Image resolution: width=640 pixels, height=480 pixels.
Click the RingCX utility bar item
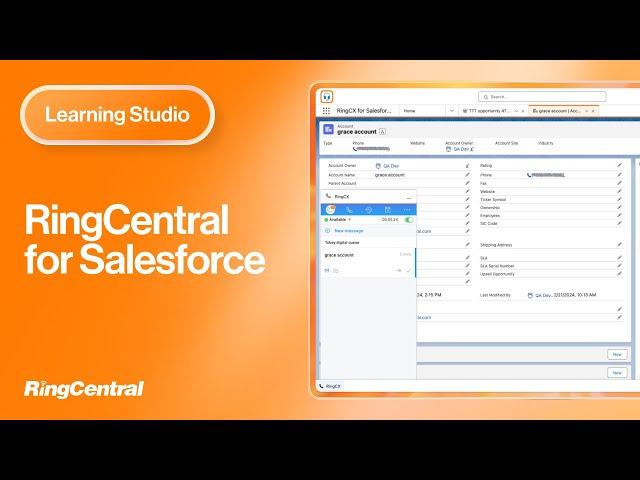pyautogui.click(x=330, y=386)
